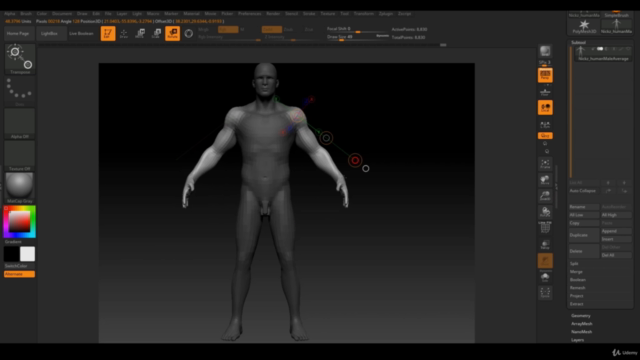Toggle the Rgb channel button

point(228,29)
